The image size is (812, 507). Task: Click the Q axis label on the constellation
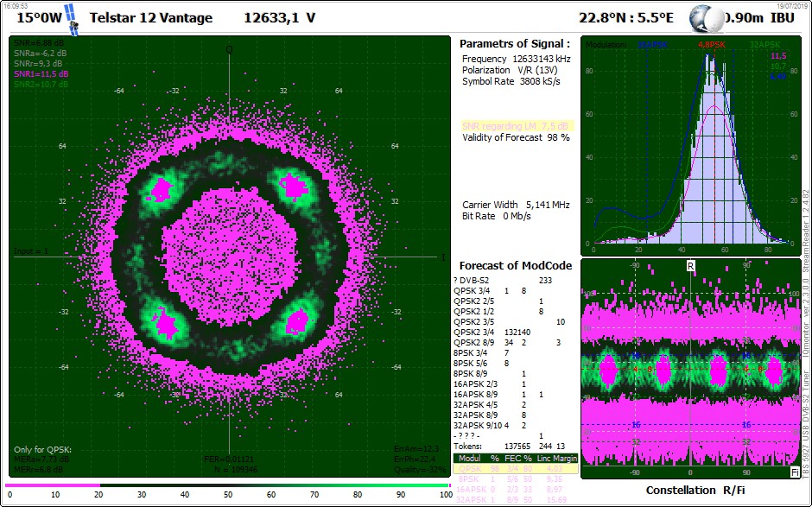(229, 49)
